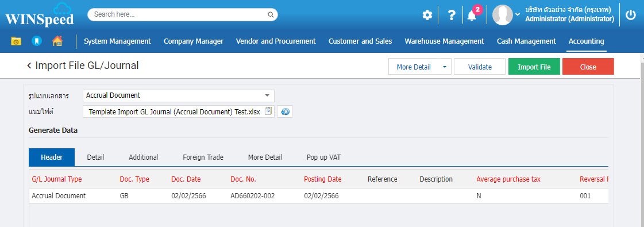Go to the home icon

click(x=57, y=41)
